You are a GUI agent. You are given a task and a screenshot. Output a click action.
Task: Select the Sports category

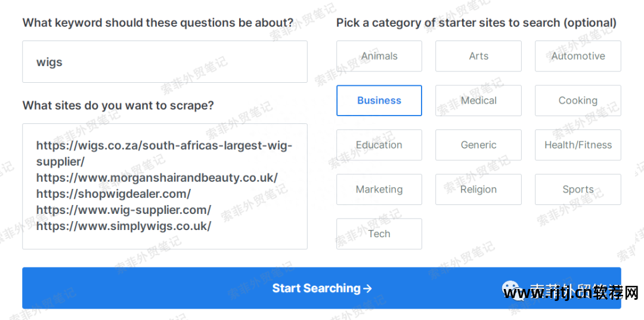coord(578,189)
